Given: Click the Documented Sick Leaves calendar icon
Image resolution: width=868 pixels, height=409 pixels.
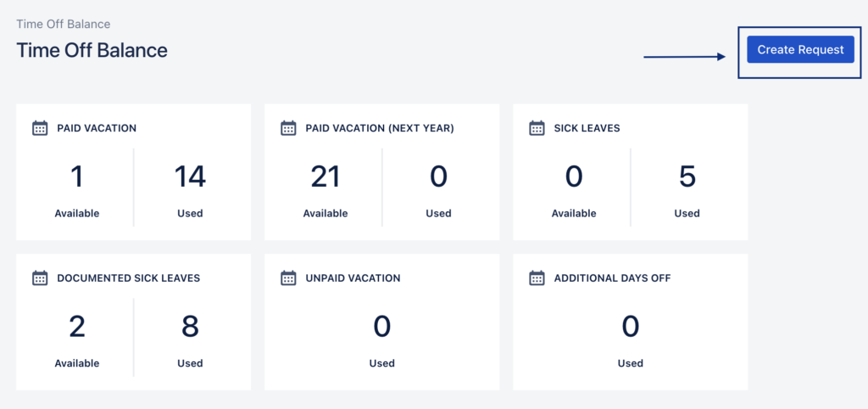Looking at the screenshot, I should click(40, 278).
